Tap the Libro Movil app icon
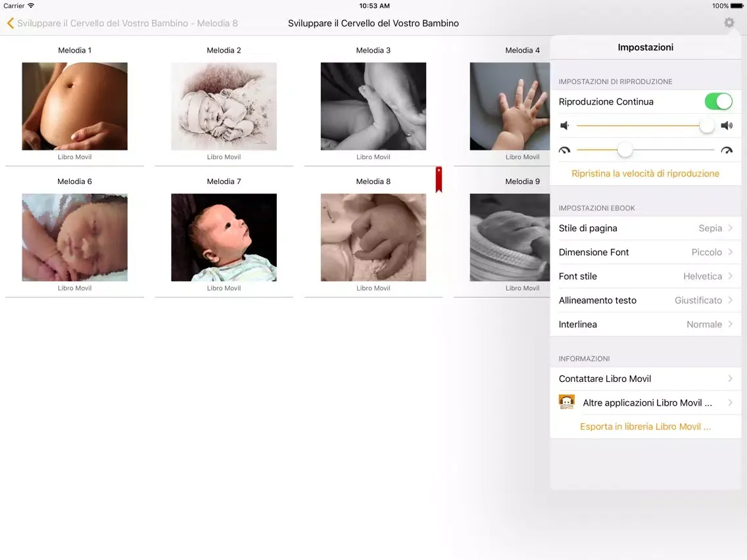Screen dimensions: 747x560 [566, 402]
